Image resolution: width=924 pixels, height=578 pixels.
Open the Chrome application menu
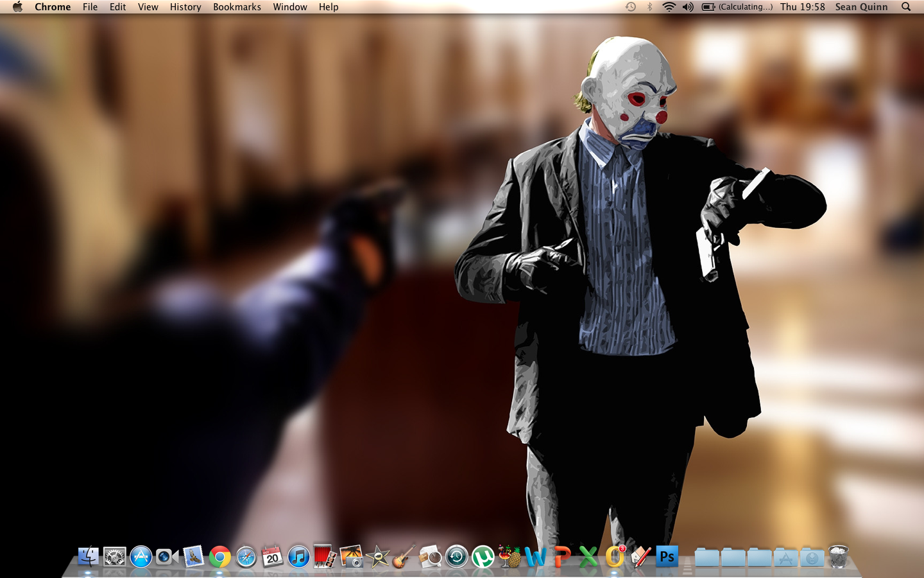[53, 7]
